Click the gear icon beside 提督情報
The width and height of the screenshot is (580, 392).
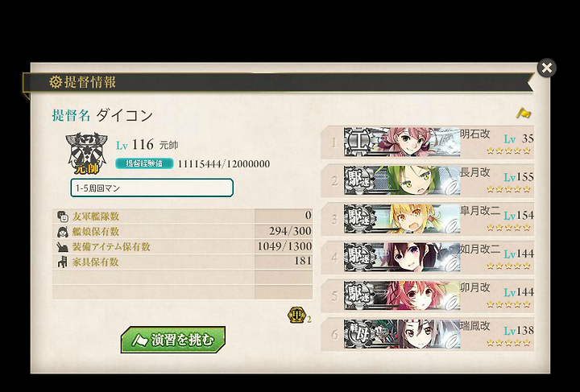coord(56,81)
